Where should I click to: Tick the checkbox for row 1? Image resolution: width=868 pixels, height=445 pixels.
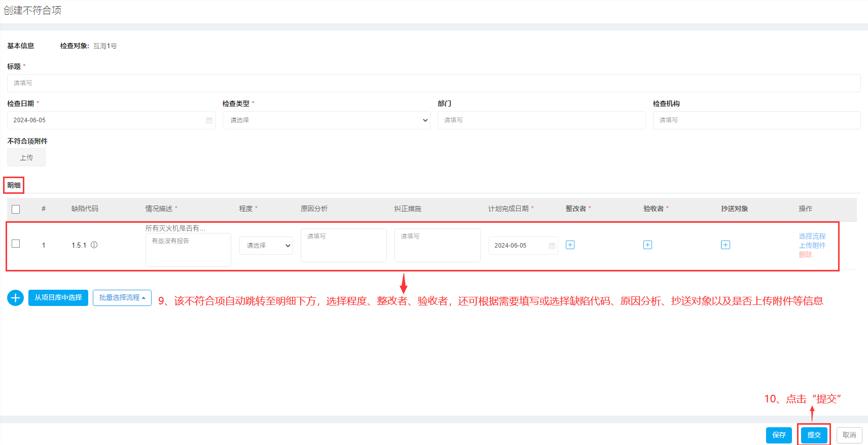click(16, 244)
